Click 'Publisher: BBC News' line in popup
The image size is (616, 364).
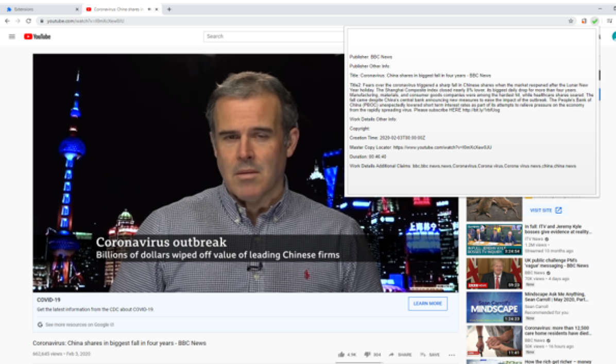tap(371, 57)
